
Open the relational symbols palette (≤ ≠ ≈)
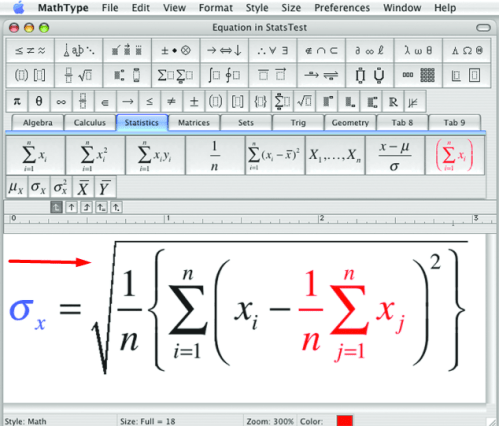click(30, 50)
